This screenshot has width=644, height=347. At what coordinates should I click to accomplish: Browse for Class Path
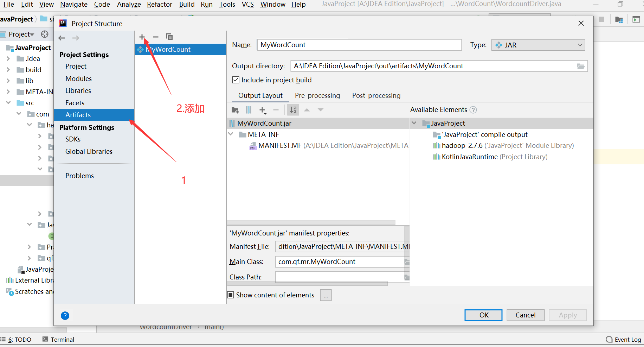(x=407, y=277)
